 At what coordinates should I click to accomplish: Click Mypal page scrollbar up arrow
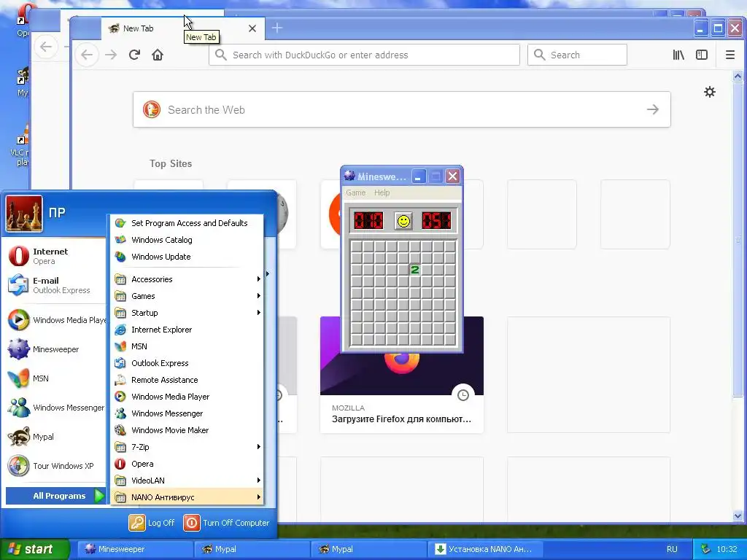point(738,76)
